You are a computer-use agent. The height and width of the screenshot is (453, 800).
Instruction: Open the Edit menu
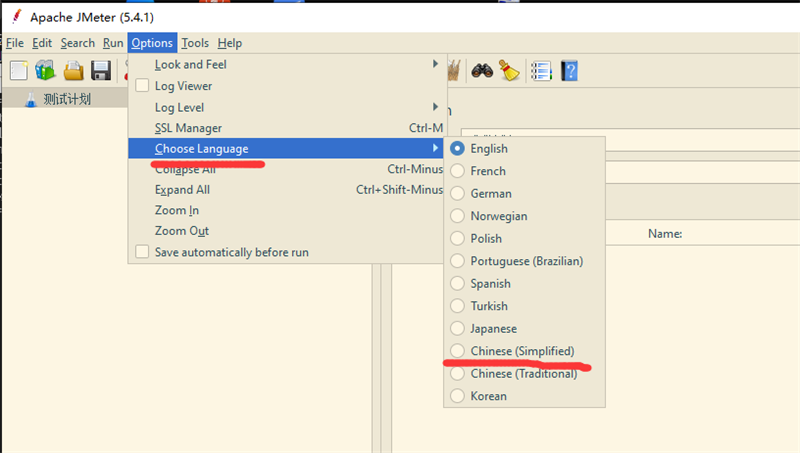42,43
